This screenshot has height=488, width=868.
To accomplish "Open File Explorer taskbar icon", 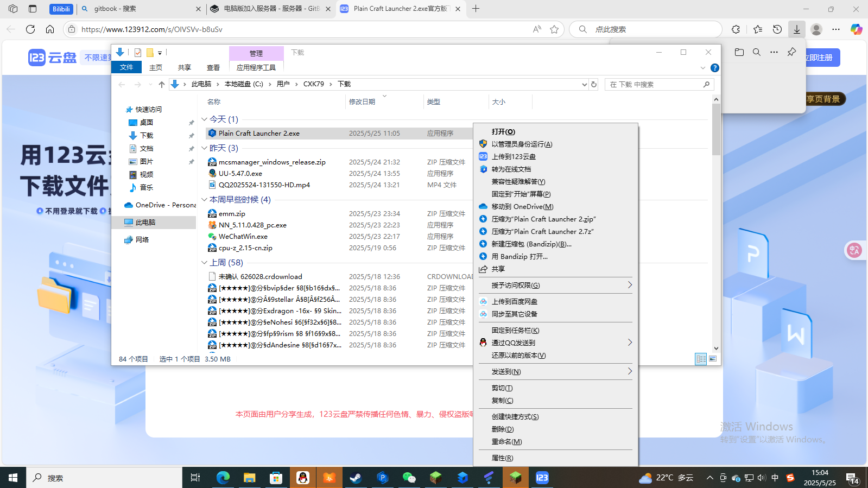I will tap(249, 478).
